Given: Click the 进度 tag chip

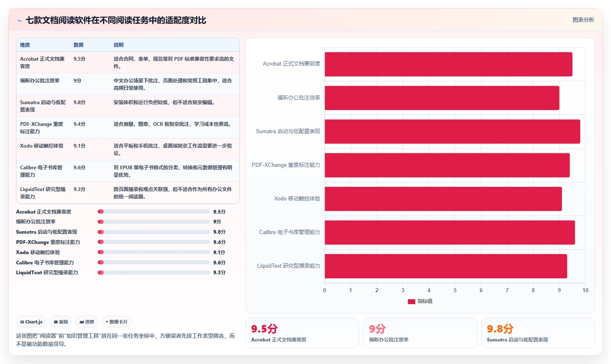Looking at the screenshot, I should tap(87, 322).
